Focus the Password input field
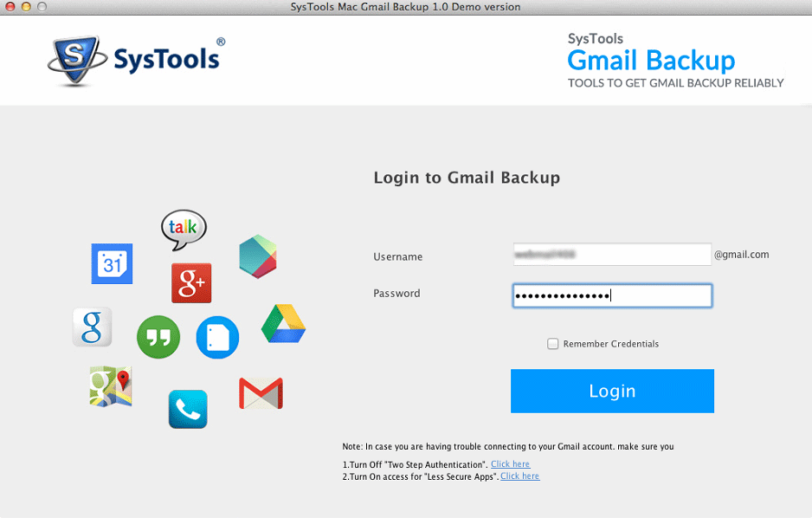The image size is (812, 518). [612, 295]
